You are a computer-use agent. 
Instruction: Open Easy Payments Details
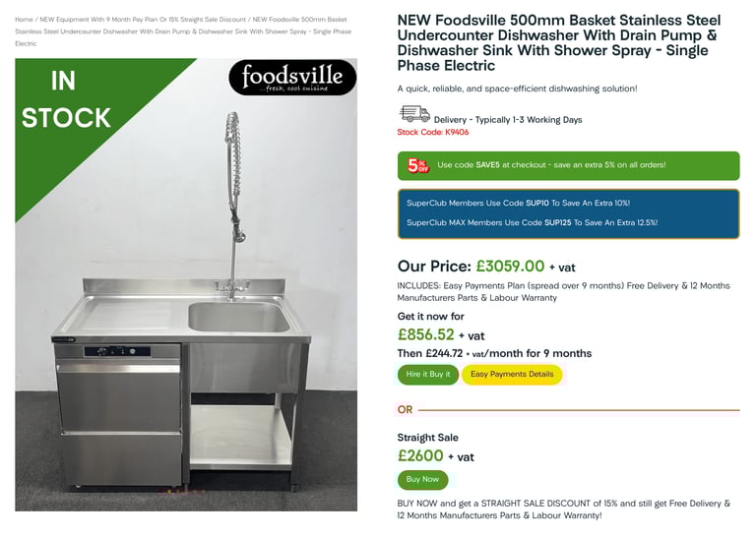512,375
